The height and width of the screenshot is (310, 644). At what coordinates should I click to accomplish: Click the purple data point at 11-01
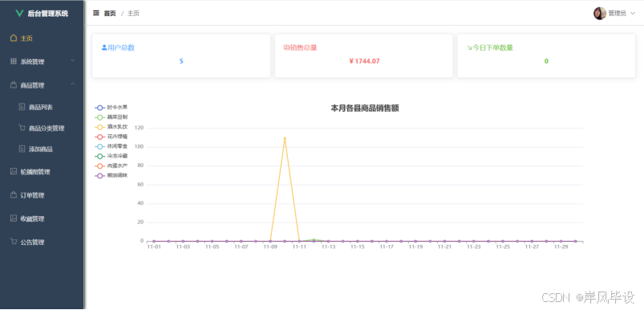tap(154, 242)
